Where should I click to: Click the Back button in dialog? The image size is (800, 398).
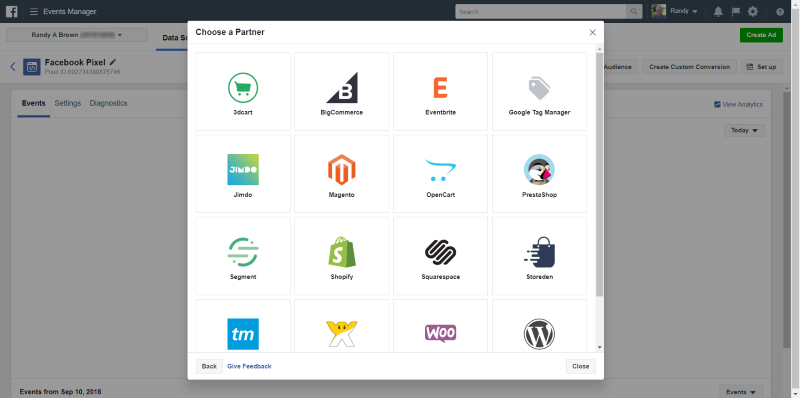point(209,366)
